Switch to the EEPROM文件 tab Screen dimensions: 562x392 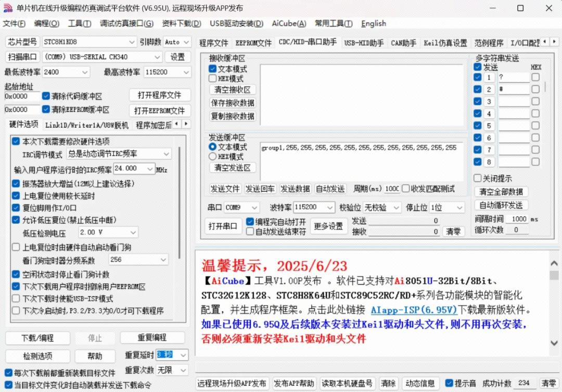tap(253, 43)
